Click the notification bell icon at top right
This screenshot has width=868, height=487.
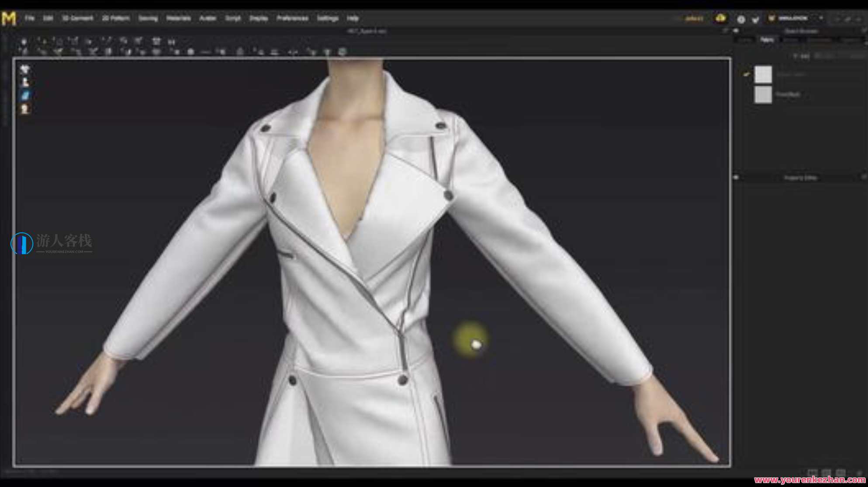click(x=721, y=18)
